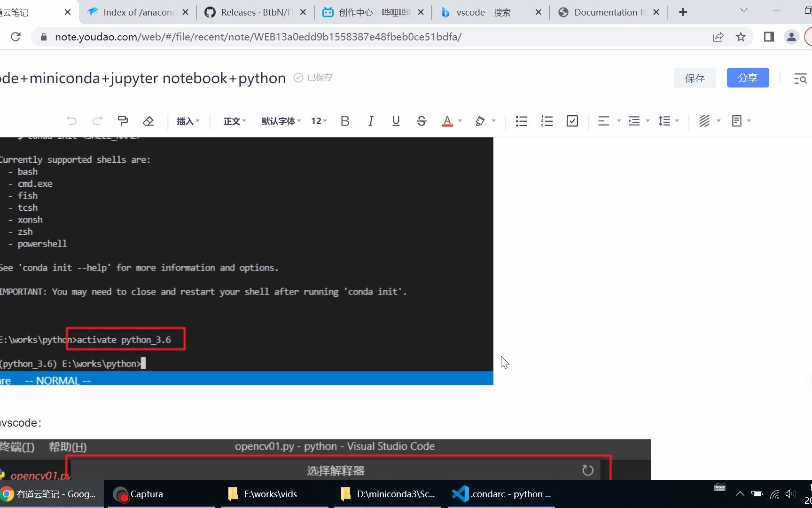Toggle the bulleted list
This screenshot has height=508, width=812.
click(x=521, y=121)
